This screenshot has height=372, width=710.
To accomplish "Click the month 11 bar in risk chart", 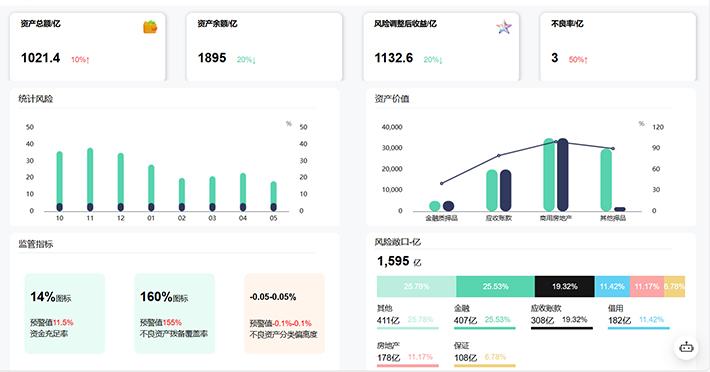I will click(90, 180).
